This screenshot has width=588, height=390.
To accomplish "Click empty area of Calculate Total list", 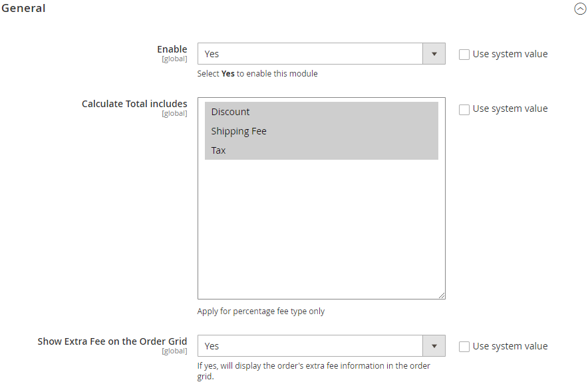I will pos(321,226).
